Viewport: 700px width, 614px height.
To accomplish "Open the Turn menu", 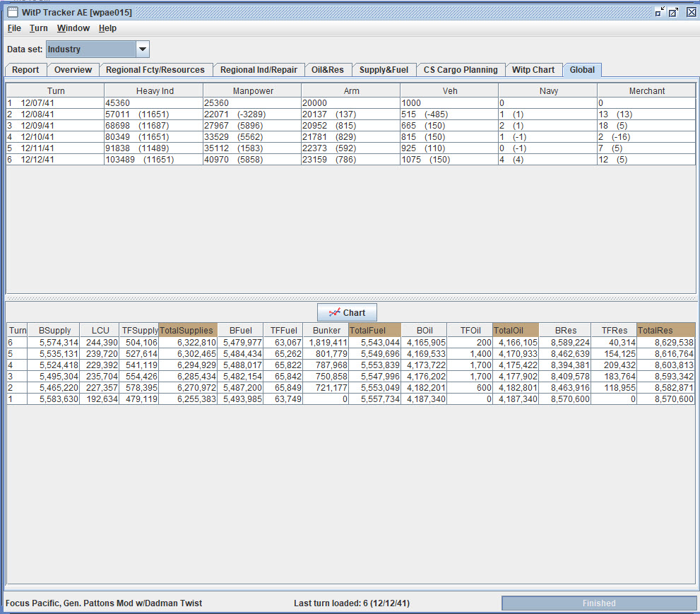I will 39,28.
